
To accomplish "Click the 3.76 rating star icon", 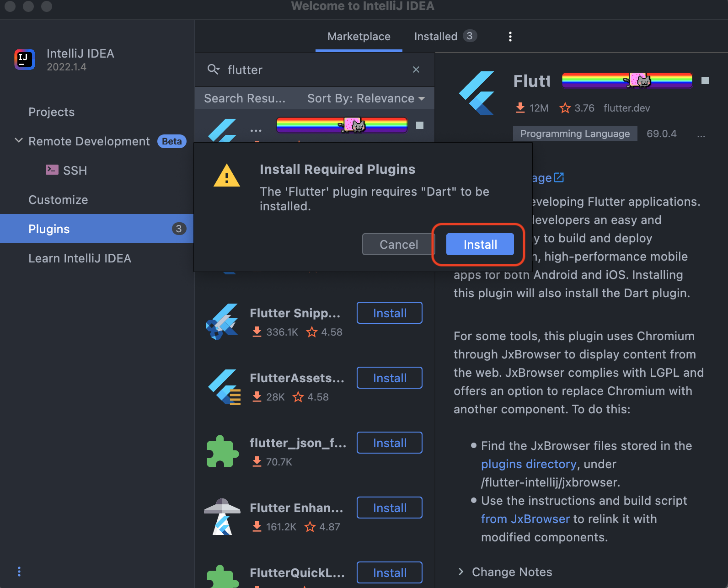I will pyautogui.click(x=565, y=108).
